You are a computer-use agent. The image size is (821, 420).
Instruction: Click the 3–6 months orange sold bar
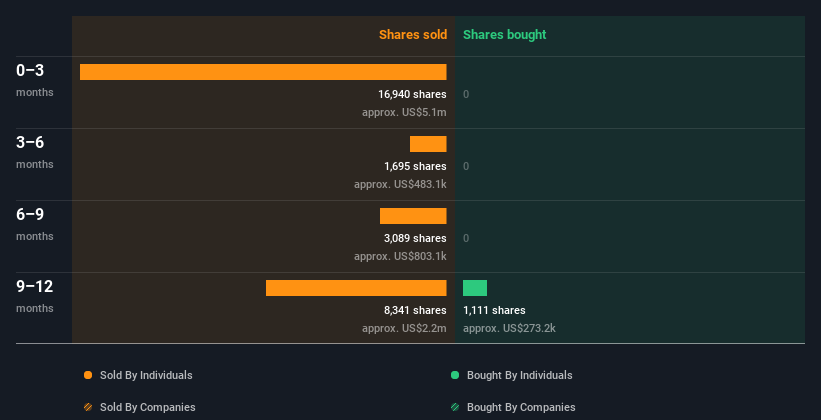pyautogui.click(x=428, y=144)
